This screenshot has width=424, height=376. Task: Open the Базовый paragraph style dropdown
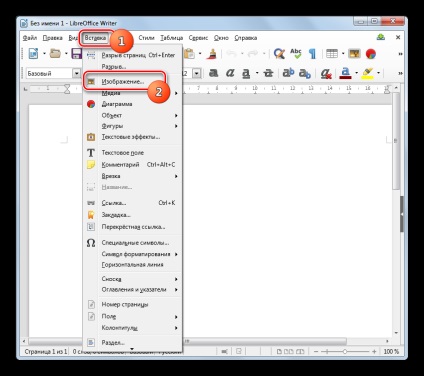point(77,73)
